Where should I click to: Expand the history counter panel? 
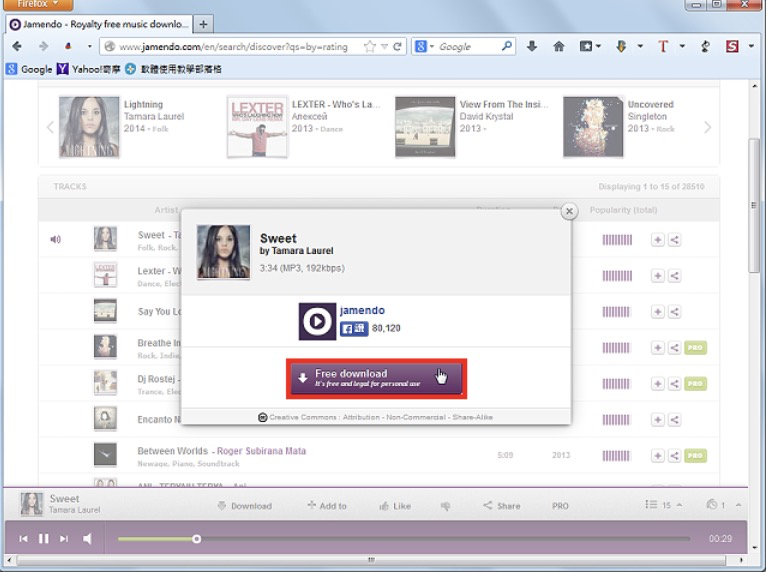pyautogui.click(x=723, y=505)
